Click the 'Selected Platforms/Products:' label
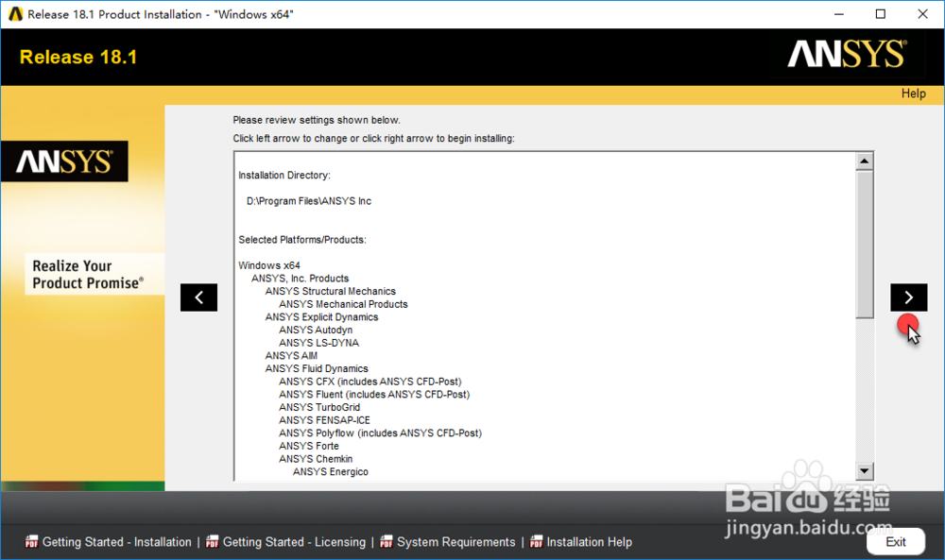The image size is (945, 560). point(302,240)
